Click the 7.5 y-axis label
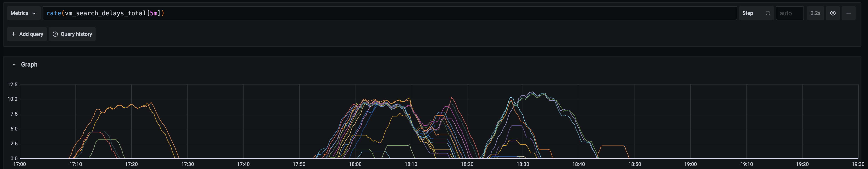 coord(14,114)
